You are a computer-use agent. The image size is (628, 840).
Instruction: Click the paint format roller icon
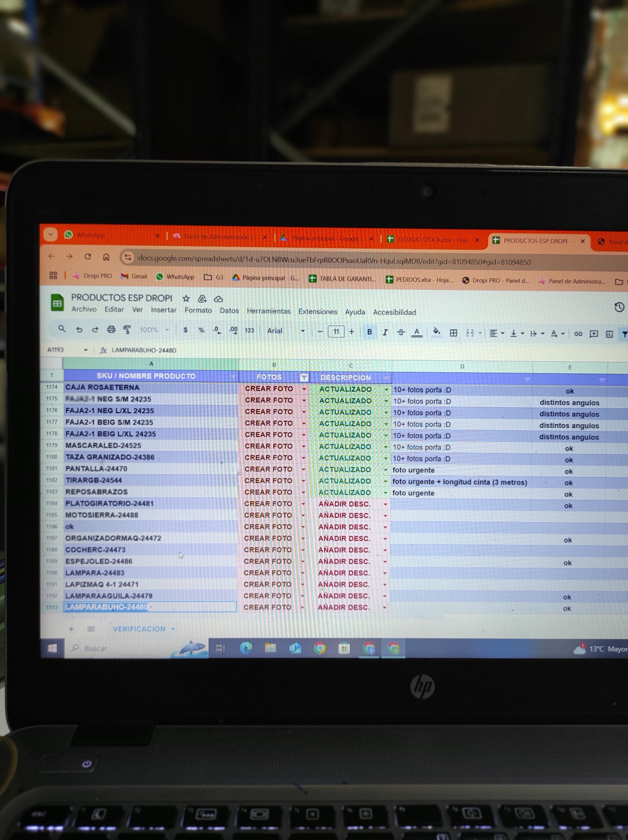click(127, 330)
